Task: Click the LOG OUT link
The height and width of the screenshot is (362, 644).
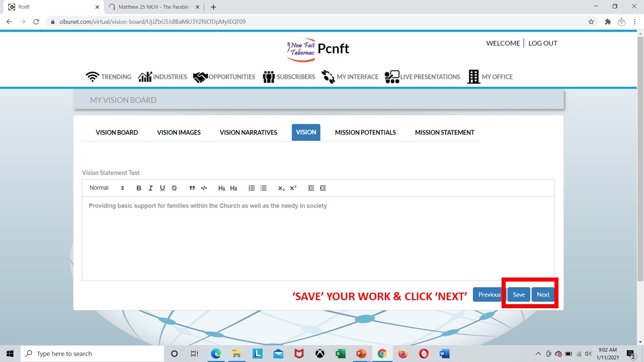Action: point(542,43)
